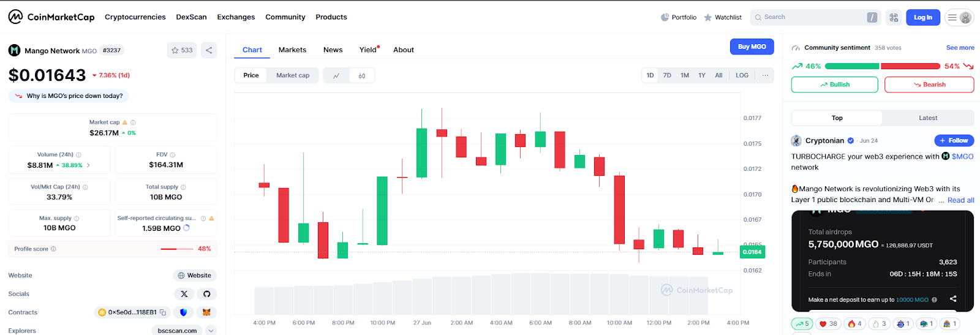Open the See more sentiment link
Screen dimensions: 980x335
click(960, 48)
